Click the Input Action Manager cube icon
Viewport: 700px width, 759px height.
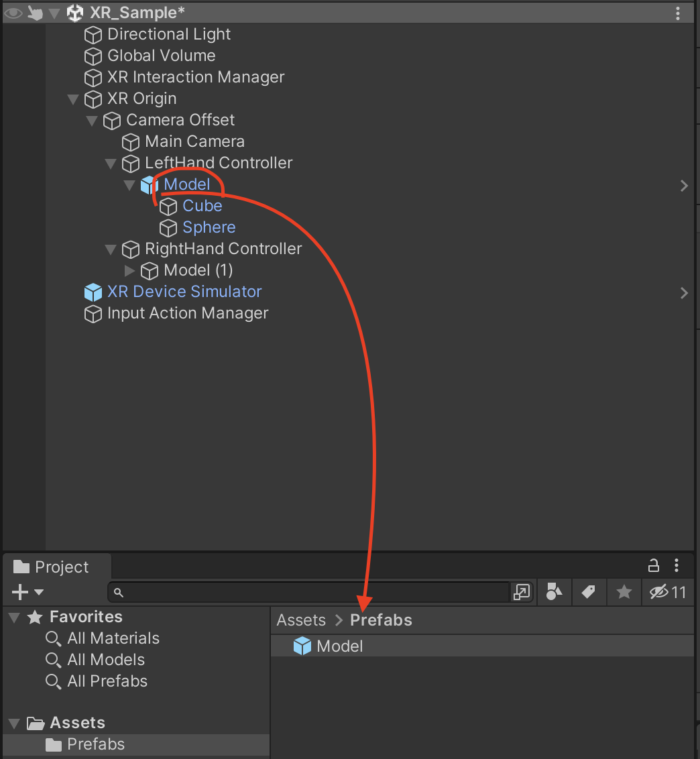click(93, 314)
